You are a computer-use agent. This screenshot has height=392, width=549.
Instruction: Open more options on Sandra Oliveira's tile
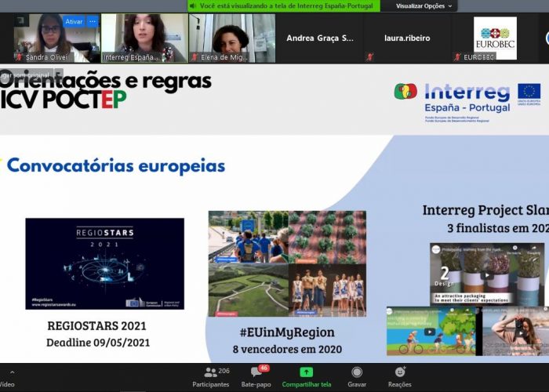coord(93,21)
